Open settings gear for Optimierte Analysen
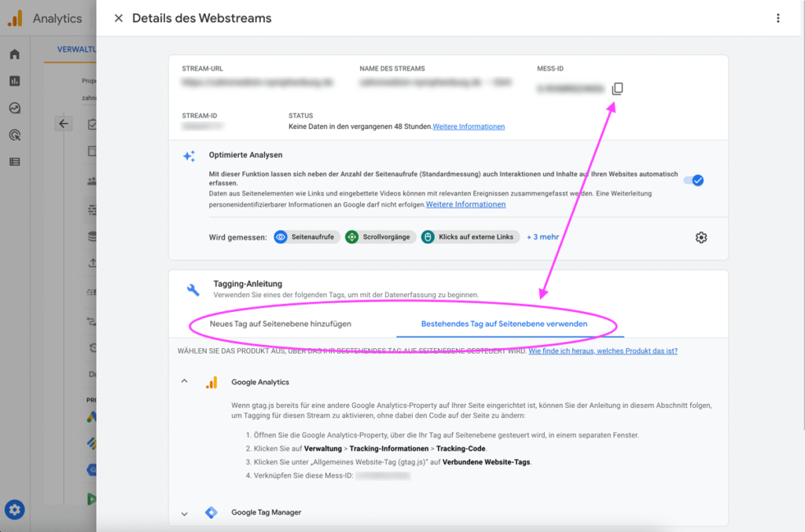This screenshot has height=532, width=805. 701,237
